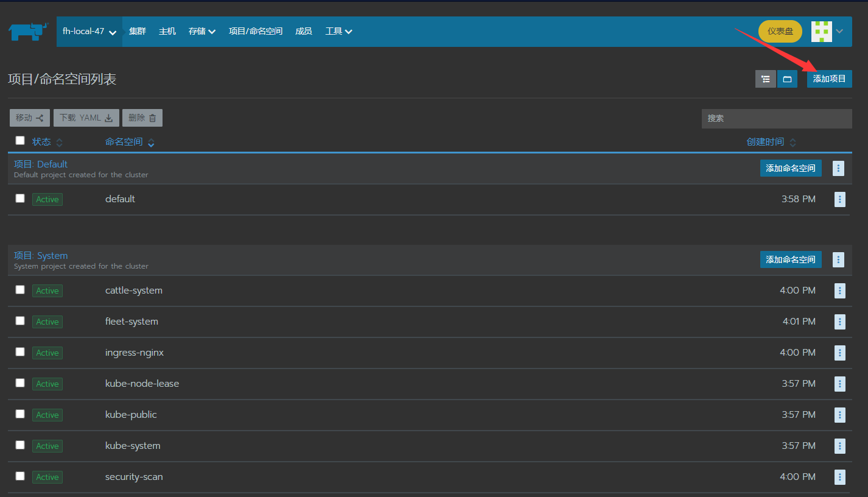Switch to flat namespace view icon

787,79
